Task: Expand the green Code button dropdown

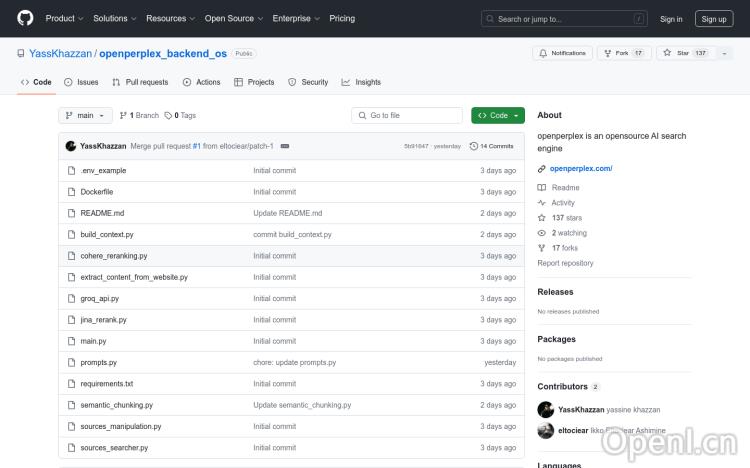Action: 498,115
